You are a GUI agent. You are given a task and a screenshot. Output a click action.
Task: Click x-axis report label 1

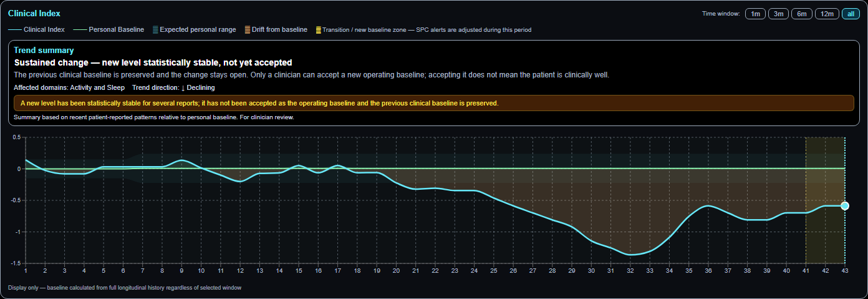(26, 270)
